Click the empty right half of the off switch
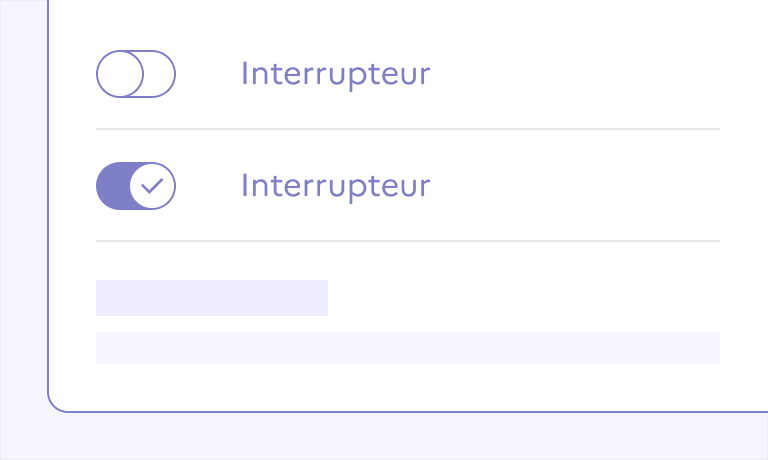Image resolution: width=768 pixels, height=460 pixels. (x=160, y=74)
